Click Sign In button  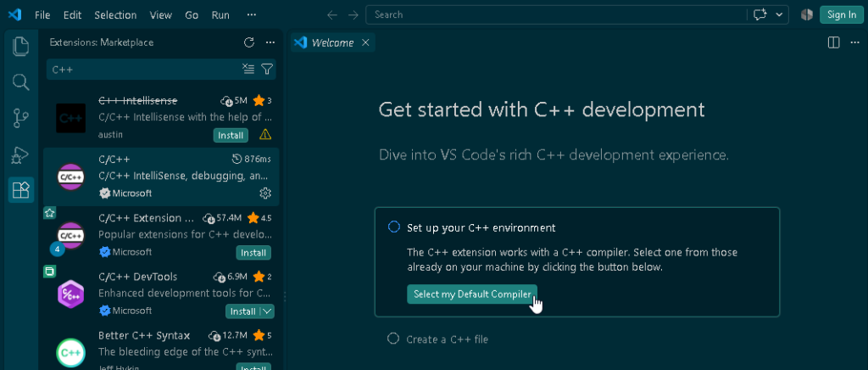tap(842, 15)
